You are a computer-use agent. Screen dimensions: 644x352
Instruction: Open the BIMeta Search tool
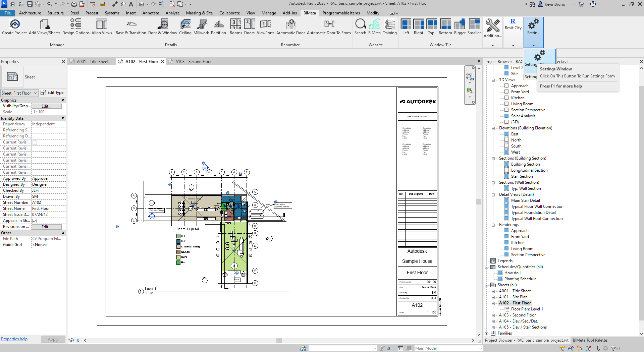click(x=360, y=27)
